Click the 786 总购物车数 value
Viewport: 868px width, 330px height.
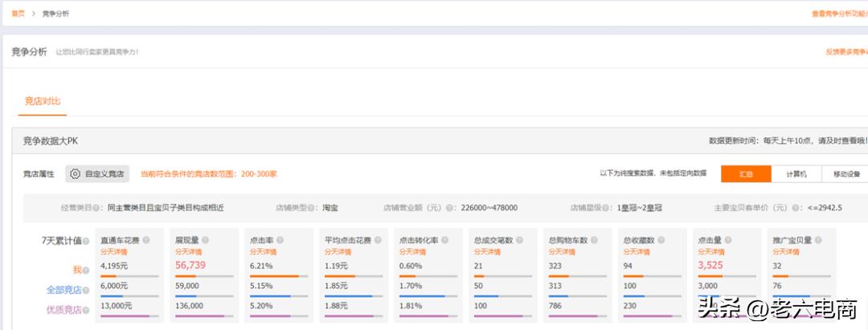pyautogui.click(x=555, y=306)
